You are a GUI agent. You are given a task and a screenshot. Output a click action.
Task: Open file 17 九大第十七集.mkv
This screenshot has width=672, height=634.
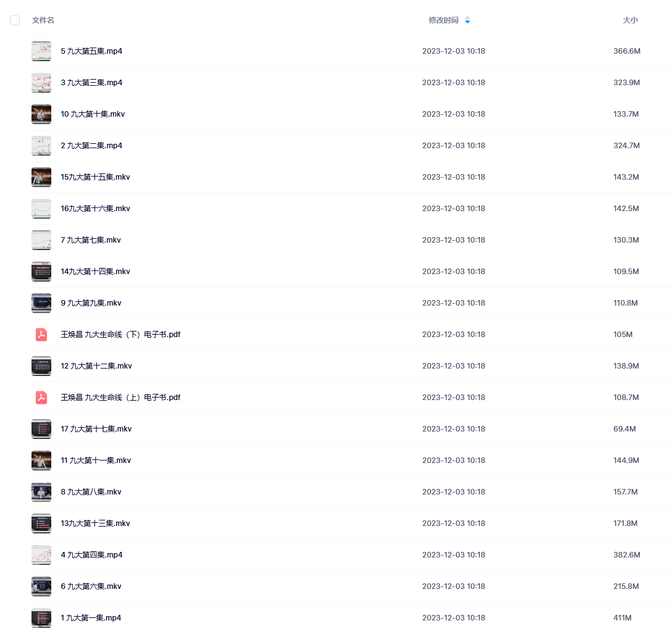pyautogui.click(x=96, y=429)
